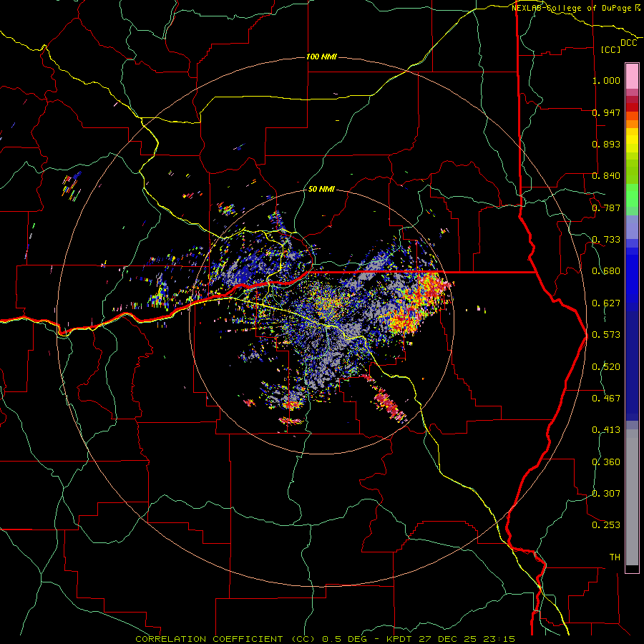Click the [CC] legend unit label
The height and width of the screenshot is (644, 644).
pos(611,49)
